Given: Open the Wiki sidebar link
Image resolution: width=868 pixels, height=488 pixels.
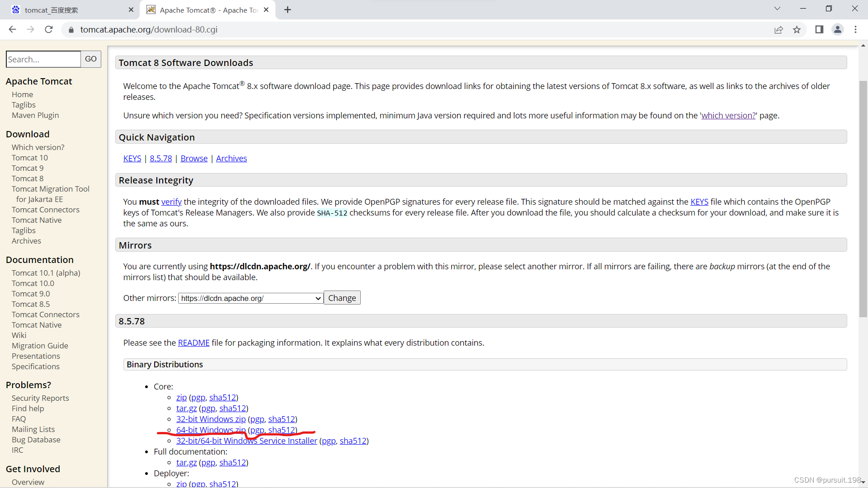Looking at the screenshot, I should tap(19, 335).
